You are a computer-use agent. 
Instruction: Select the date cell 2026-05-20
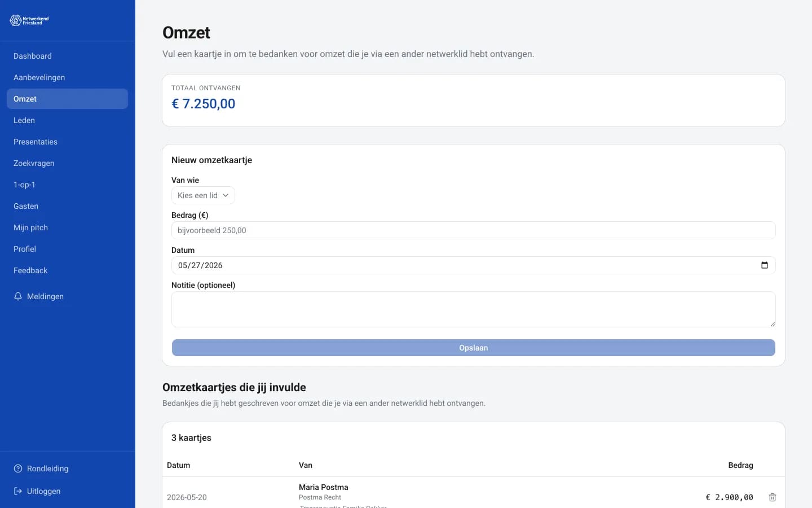(187, 497)
